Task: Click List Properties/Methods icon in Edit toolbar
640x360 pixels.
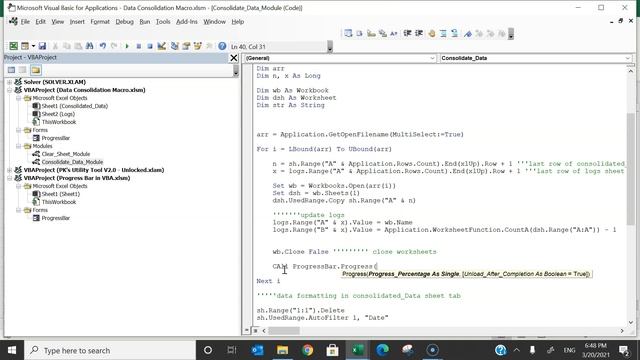Action: 348,33
